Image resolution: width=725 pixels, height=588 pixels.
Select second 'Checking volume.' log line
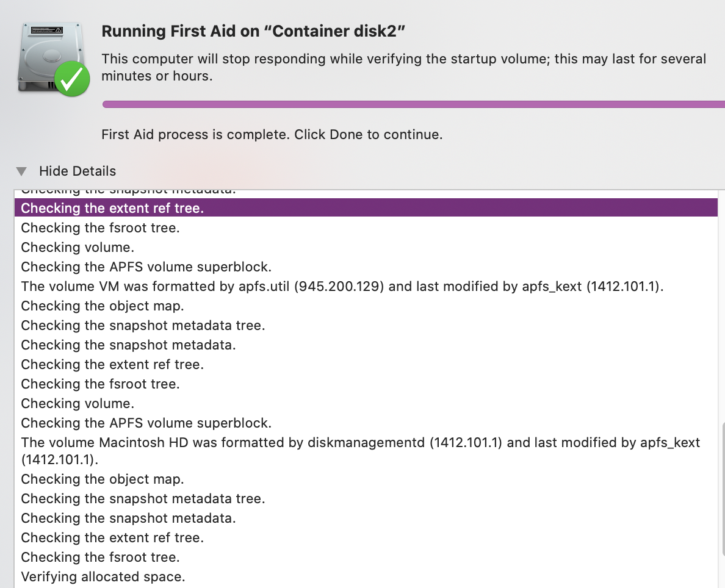pyautogui.click(x=78, y=404)
